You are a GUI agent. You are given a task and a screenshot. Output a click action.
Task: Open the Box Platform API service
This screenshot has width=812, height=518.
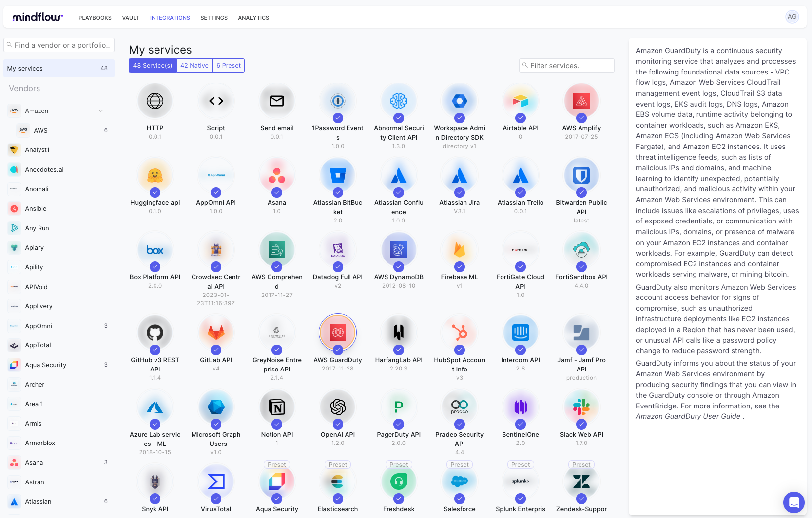pos(155,250)
